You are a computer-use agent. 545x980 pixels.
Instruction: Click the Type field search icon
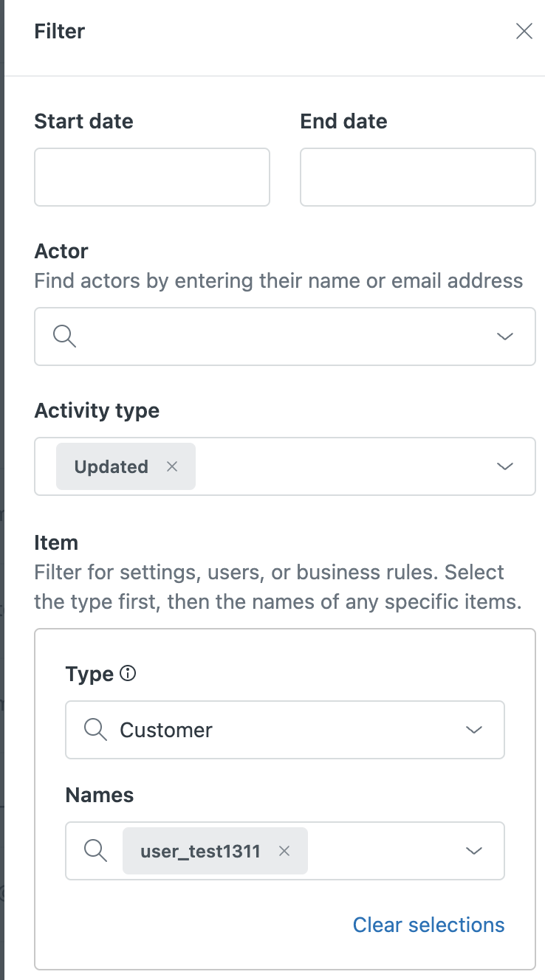(96, 730)
